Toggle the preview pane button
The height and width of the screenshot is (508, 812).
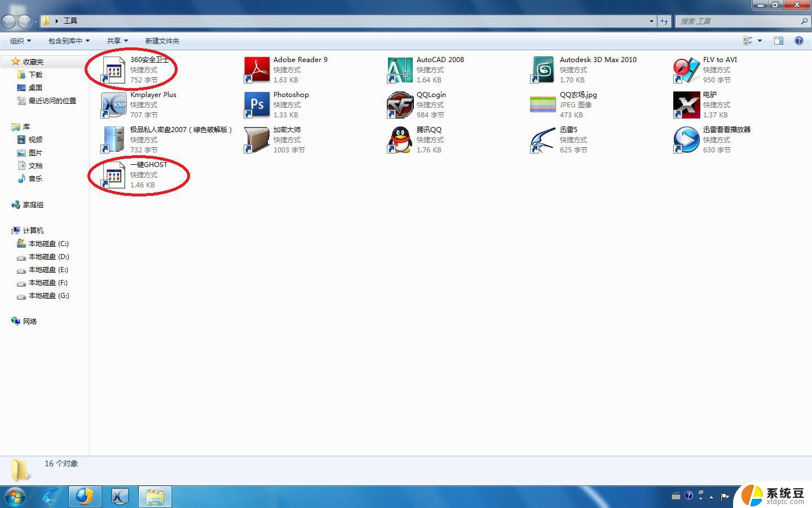click(779, 41)
